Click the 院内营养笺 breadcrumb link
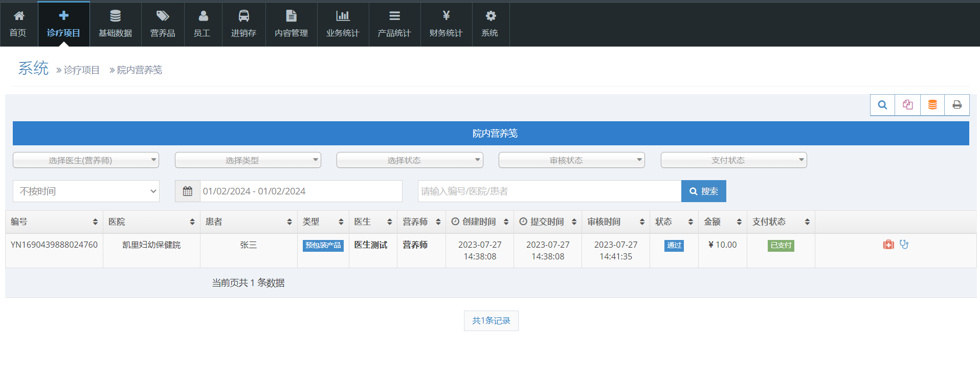The image size is (980, 372). [140, 70]
